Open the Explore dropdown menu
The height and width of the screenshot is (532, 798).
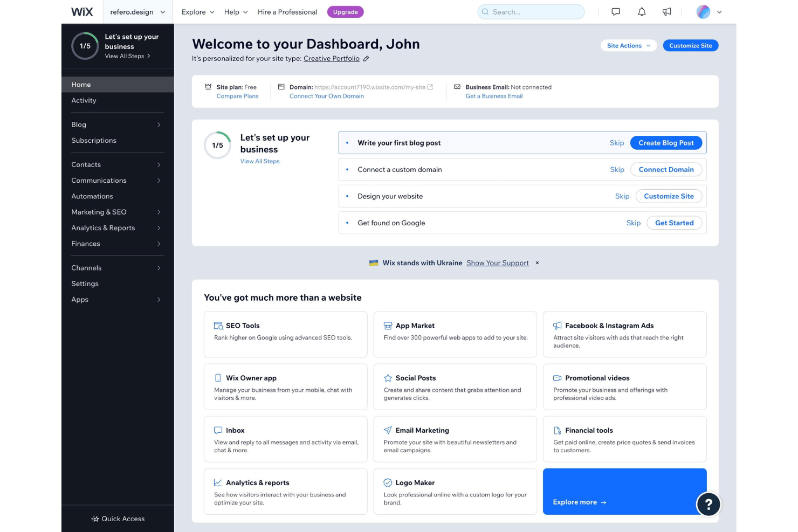(x=198, y=12)
